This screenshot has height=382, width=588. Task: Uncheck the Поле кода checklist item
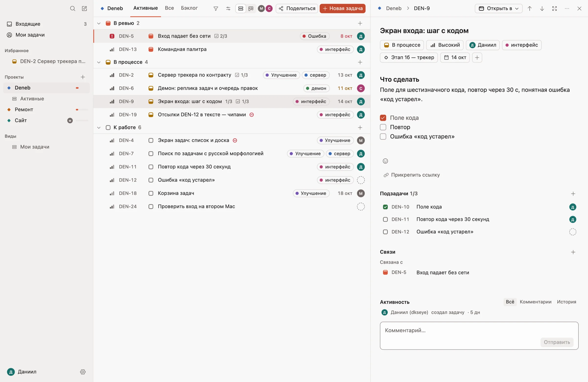[383, 118]
